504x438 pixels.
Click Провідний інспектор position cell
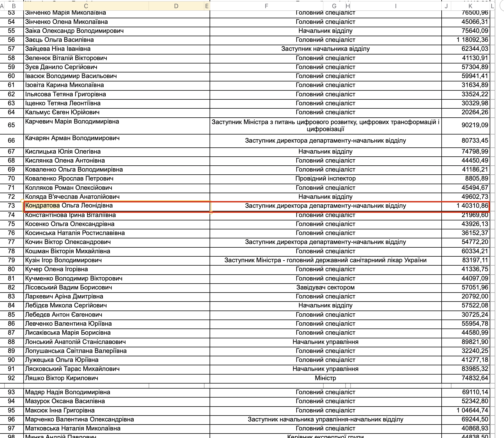coord(326,179)
